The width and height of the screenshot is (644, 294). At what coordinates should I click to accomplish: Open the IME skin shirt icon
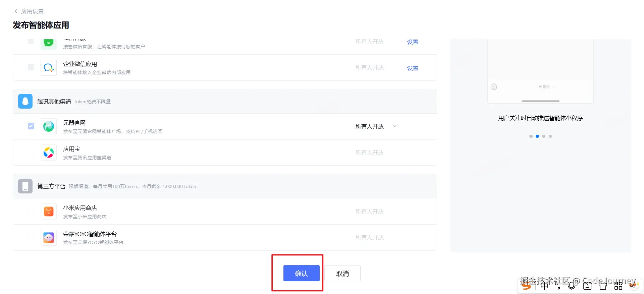[x=603, y=286]
